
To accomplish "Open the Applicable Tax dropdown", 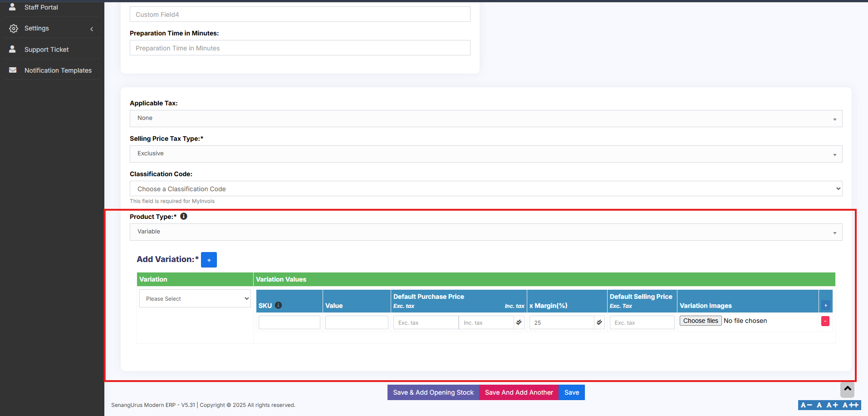I will (485, 119).
